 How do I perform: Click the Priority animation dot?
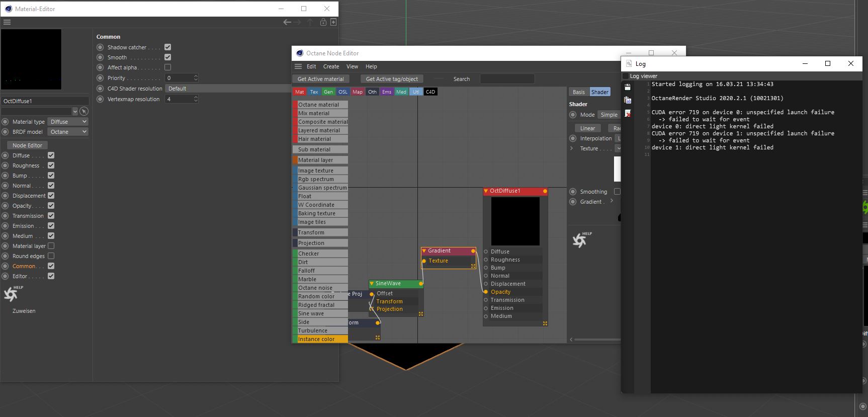[x=100, y=78]
